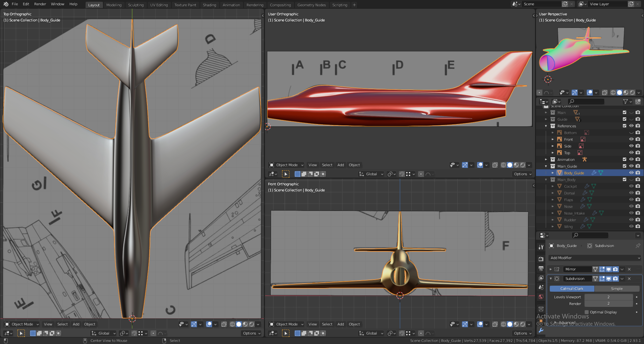644x344 pixels.
Task: Select the cursor tool in top view header
Action: (21, 333)
